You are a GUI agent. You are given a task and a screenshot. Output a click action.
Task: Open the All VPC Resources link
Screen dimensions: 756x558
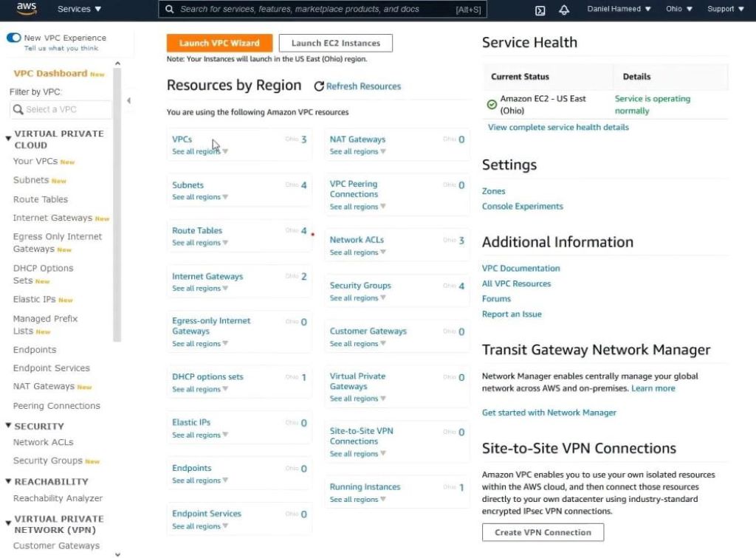(x=516, y=284)
